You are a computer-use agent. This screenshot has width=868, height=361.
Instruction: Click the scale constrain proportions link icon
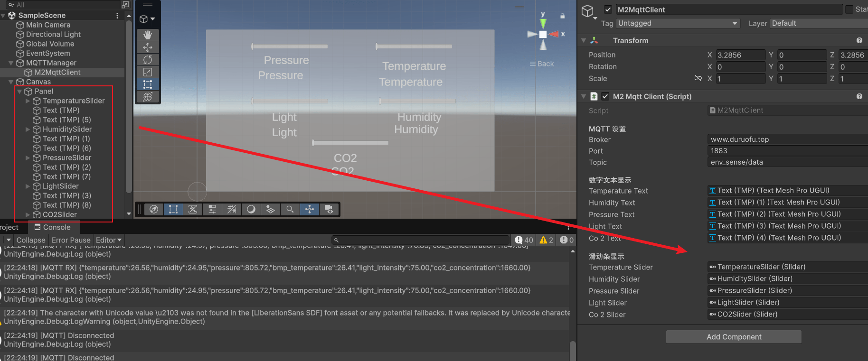(698, 78)
